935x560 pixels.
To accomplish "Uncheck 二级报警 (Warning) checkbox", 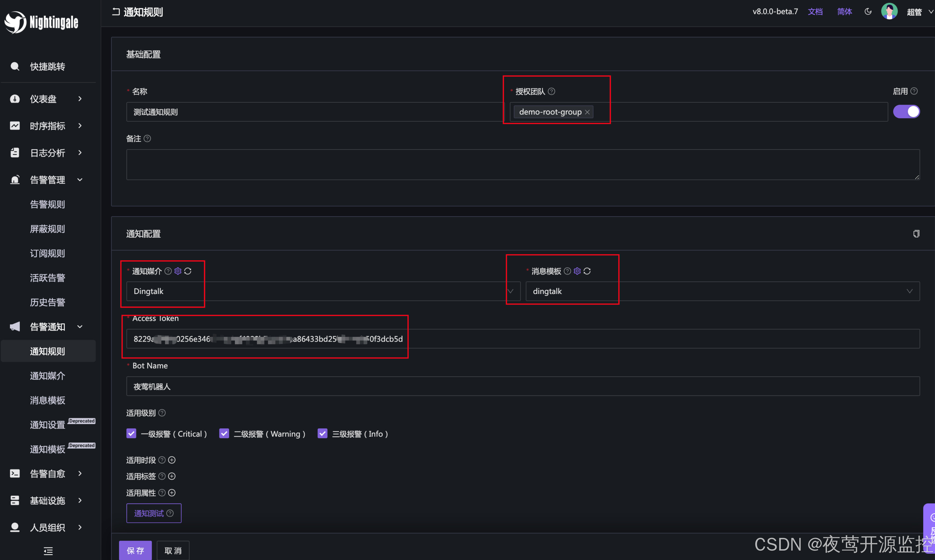I will 224,433.
